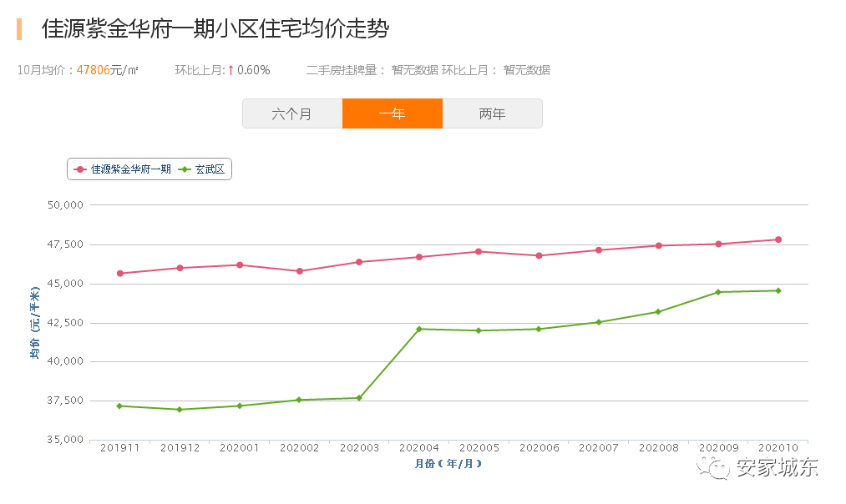This screenshot has width=846, height=504.
Task: Click the pink data point for 202001
Action: pyautogui.click(x=240, y=265)
